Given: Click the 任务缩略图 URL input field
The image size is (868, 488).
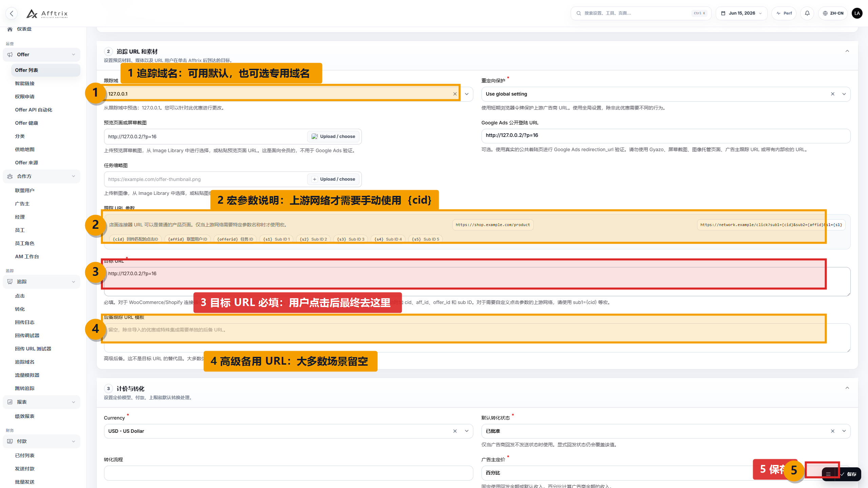Looking at the screenshot, I should (205, 179).
